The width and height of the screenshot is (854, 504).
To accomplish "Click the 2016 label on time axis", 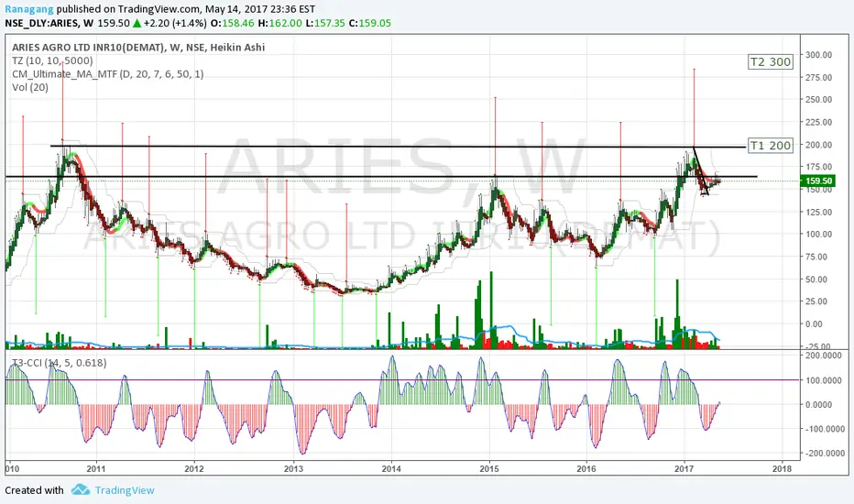I will pyautogui.click(x=586, y=468).
